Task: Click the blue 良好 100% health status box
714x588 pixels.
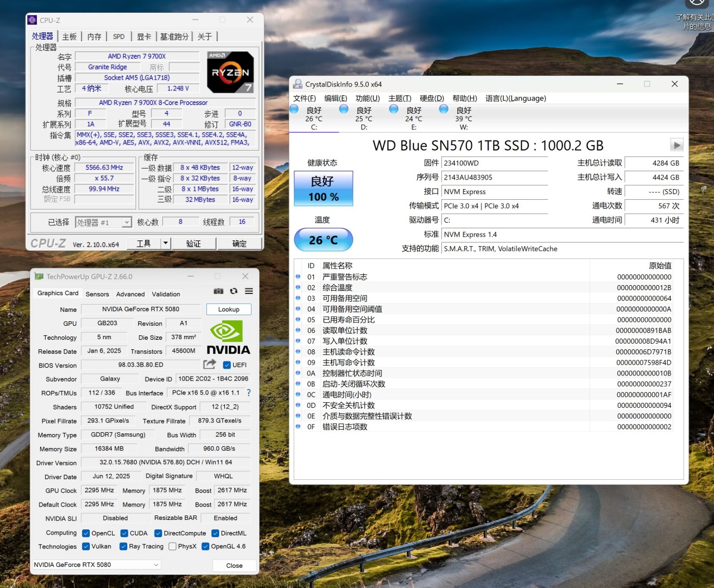Action: [324, 189]
